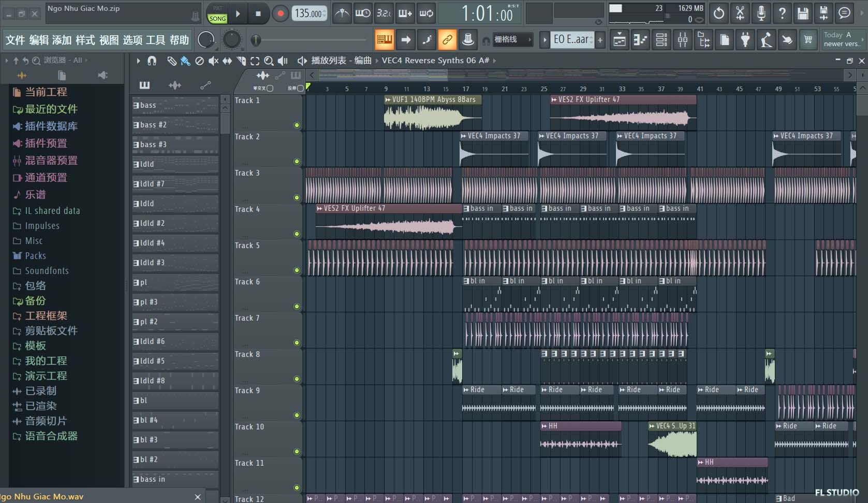Expand the 我的工程 folder
This screenshot has height=503, width=868.
click(x=46, y=361)
